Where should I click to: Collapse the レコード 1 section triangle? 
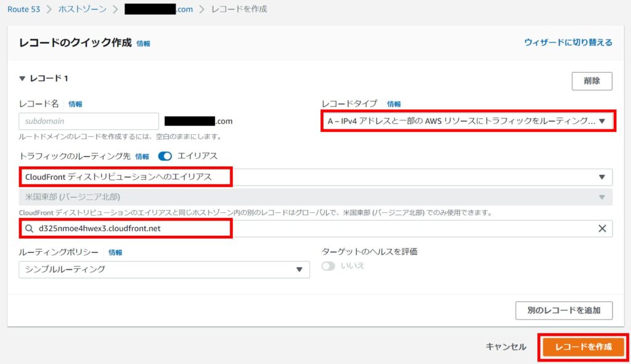pyautogui.click(x=22, y=79)
